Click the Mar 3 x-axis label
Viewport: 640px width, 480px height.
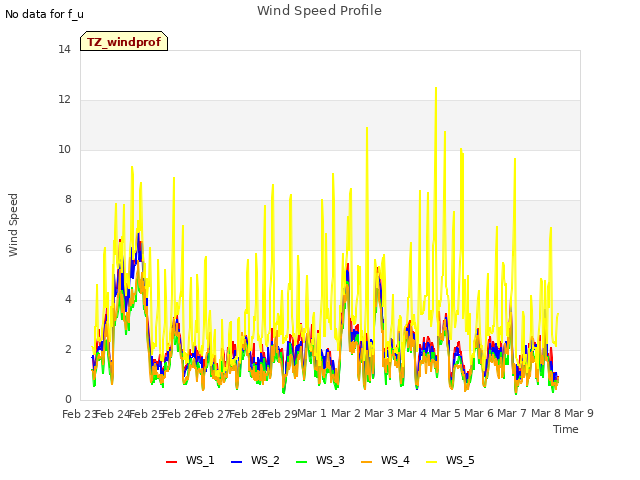[x=379, y=413]
